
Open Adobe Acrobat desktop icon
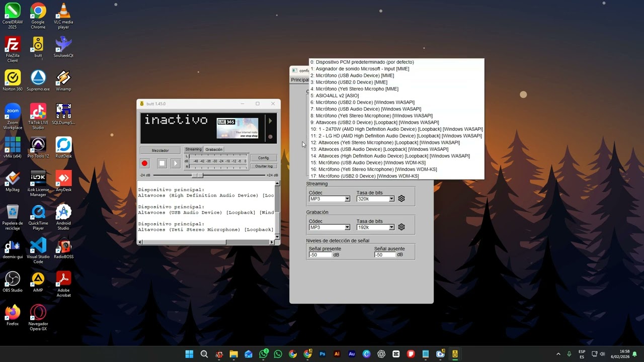pos(63,285)
